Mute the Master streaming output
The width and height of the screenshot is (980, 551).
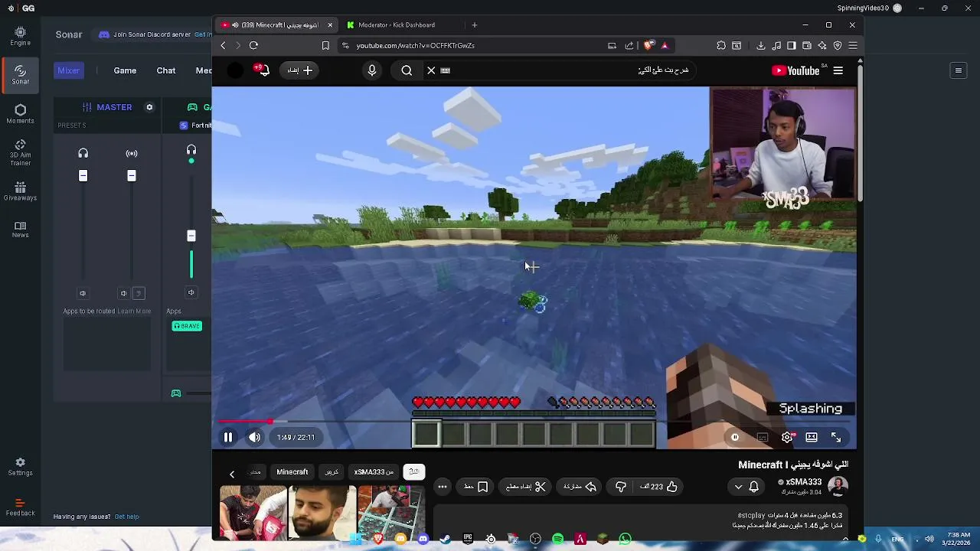[x=123, y=293]
